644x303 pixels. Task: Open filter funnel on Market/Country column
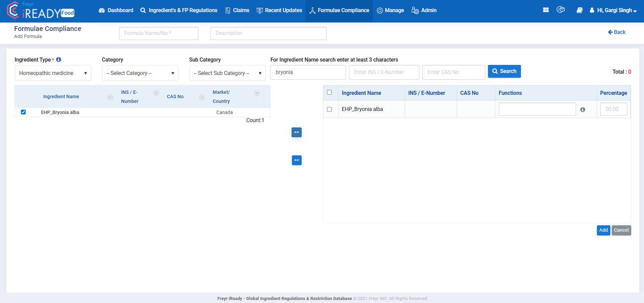[257, 93]
